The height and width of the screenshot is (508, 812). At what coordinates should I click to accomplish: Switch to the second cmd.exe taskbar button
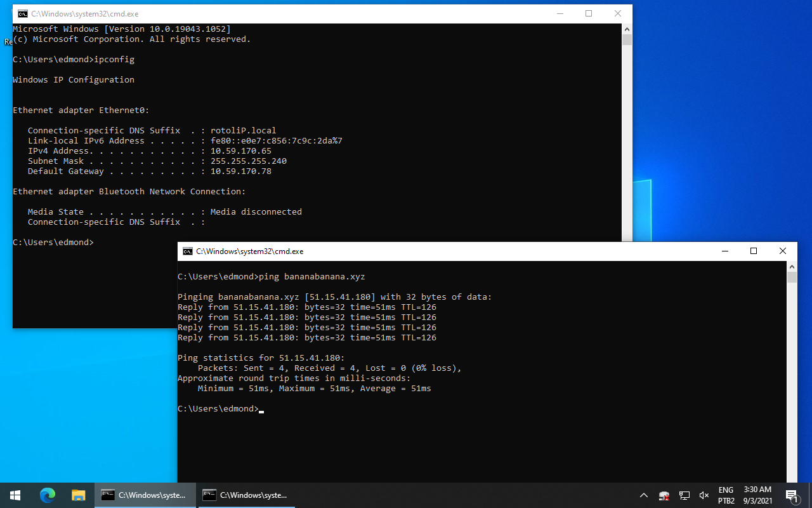coord(246,495)
